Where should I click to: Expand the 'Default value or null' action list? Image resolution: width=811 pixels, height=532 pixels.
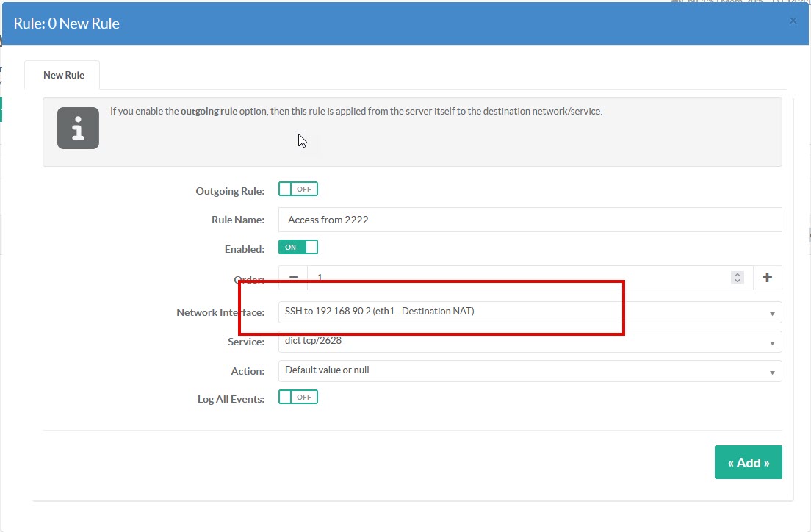(514, 370)
